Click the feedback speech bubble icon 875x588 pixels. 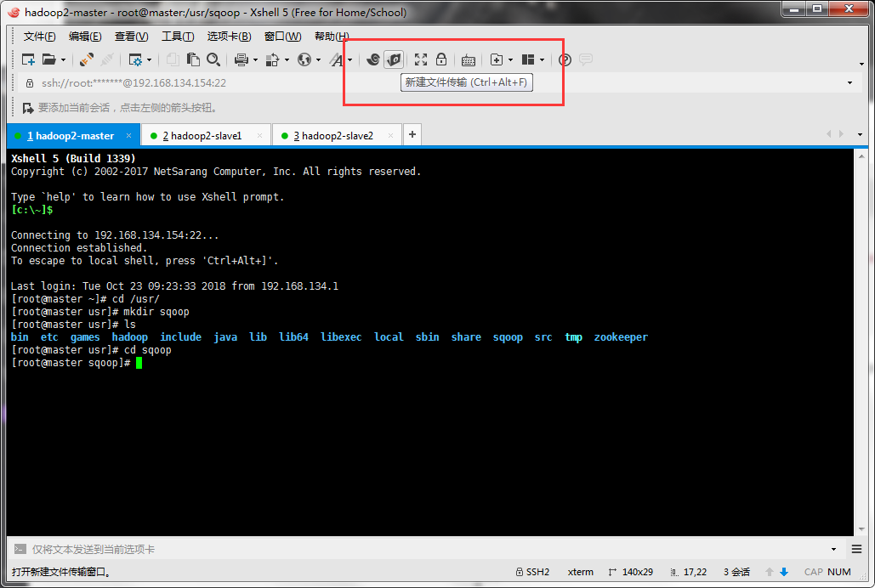point(585,59)
